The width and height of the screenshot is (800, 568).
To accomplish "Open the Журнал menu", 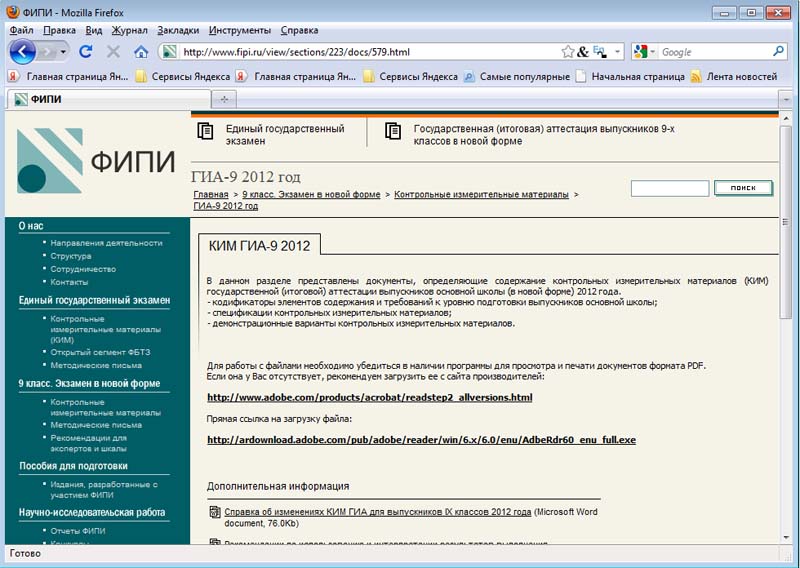I will [x=130, y=30].
